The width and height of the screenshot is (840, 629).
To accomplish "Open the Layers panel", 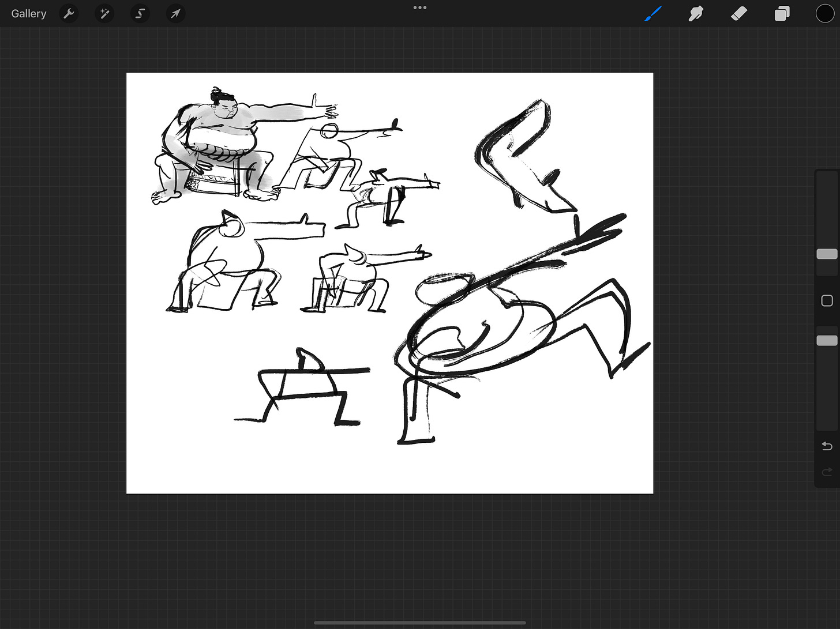I will click(782, 13).
